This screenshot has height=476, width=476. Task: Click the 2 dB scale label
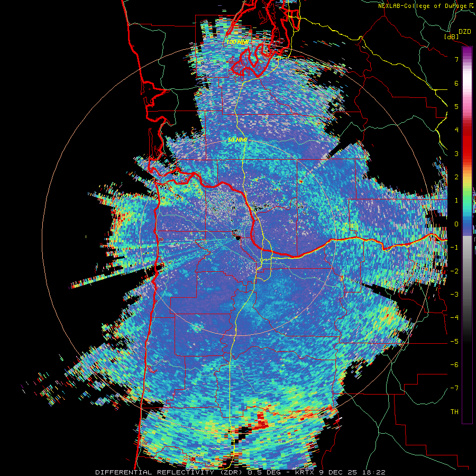point(456,177)
